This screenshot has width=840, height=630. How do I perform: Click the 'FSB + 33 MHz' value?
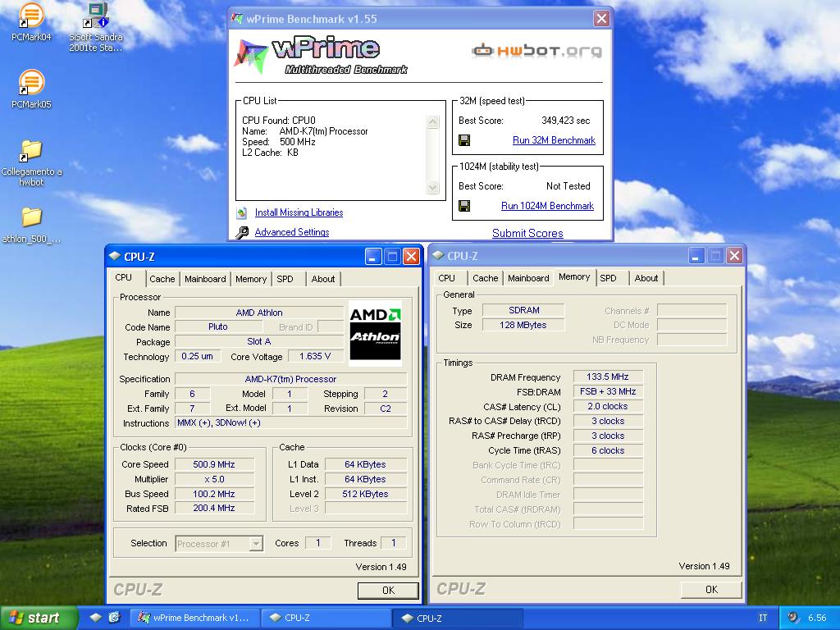point(608,391)
